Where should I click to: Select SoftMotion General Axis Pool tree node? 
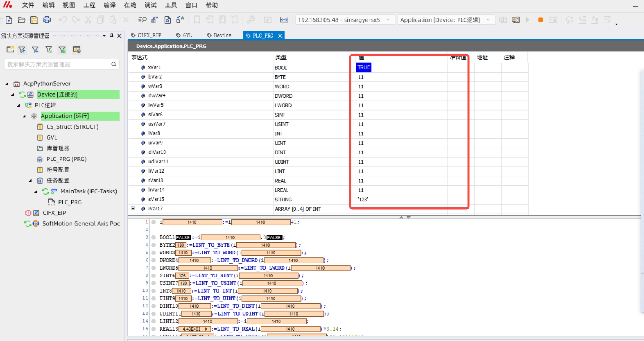(81, 224)
